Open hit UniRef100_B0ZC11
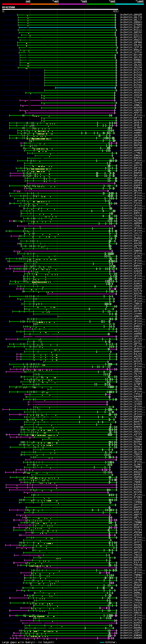This screenshot has height=644, width=146. point(131,30)
